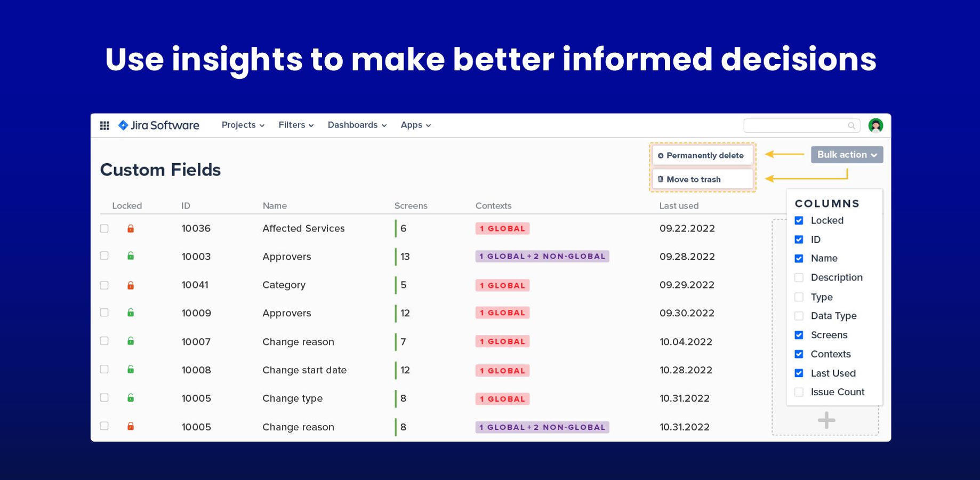The image size is (980, 480).
Task: Click the Affected Services field name
Action: pyautogui.click(x=303, y=228)
